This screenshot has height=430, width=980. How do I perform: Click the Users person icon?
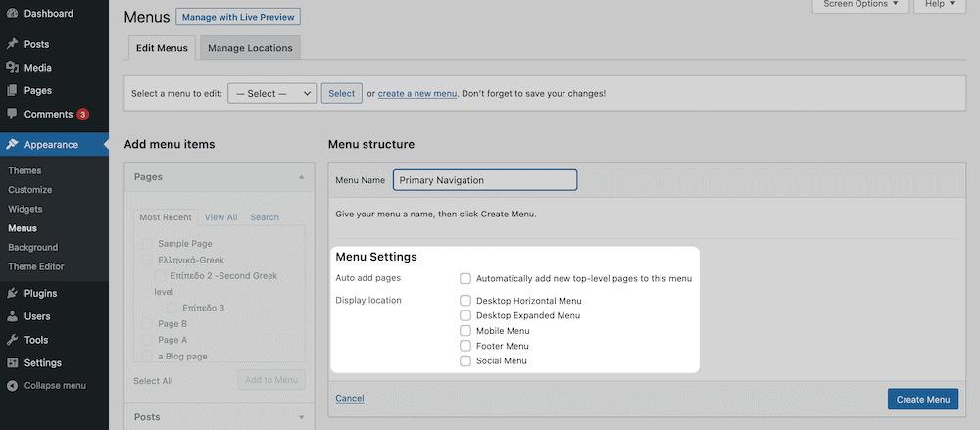point(12,316)
